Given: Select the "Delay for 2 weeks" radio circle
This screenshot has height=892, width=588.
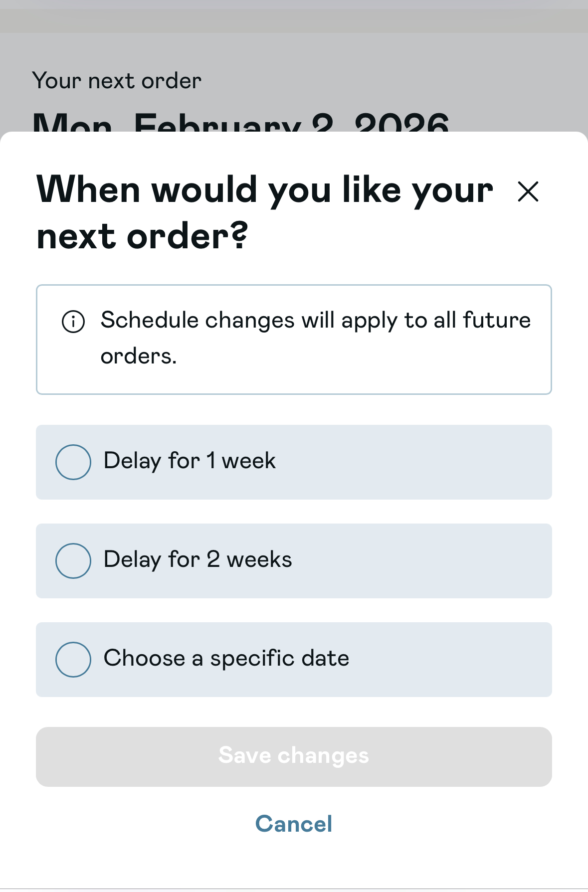Looking at the screenshot, I should (x=73, y=561).
